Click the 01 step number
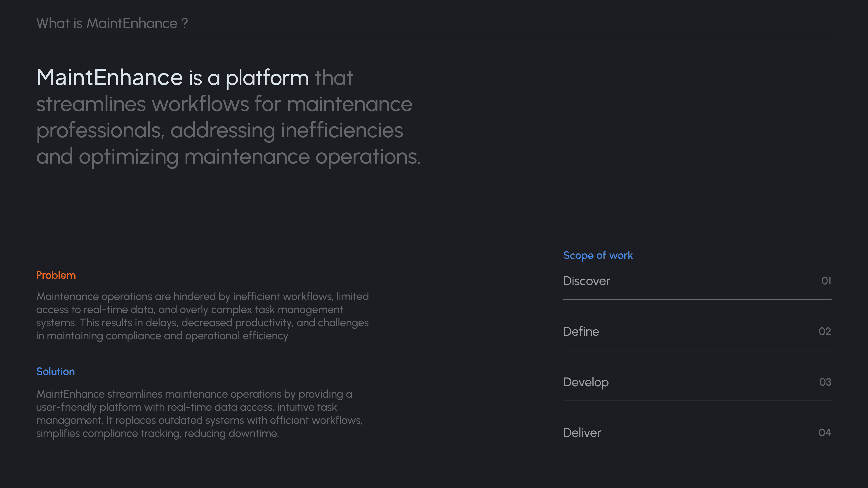868x488 pixels. [826, 281]
